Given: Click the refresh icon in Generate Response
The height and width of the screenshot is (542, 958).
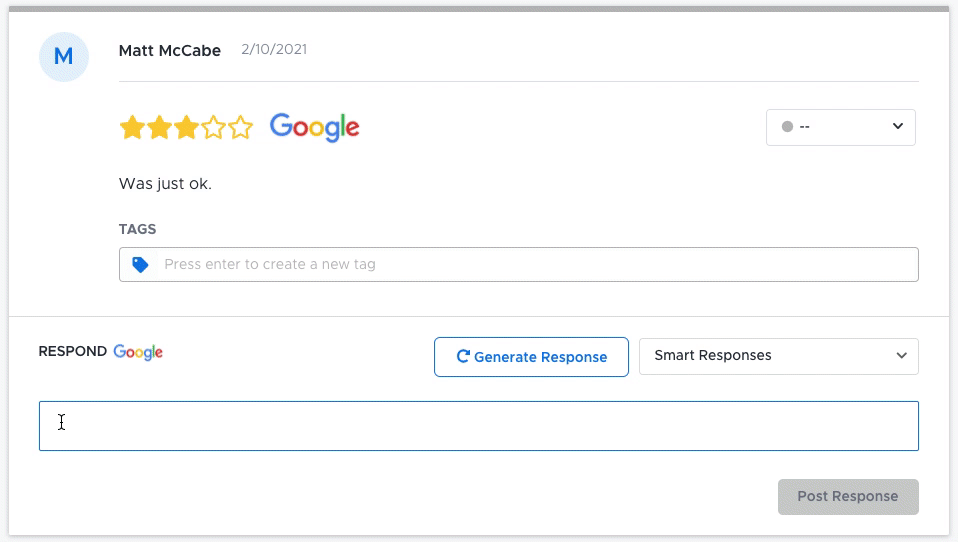Looking at the screenshot, I should (x=463, y=357).
